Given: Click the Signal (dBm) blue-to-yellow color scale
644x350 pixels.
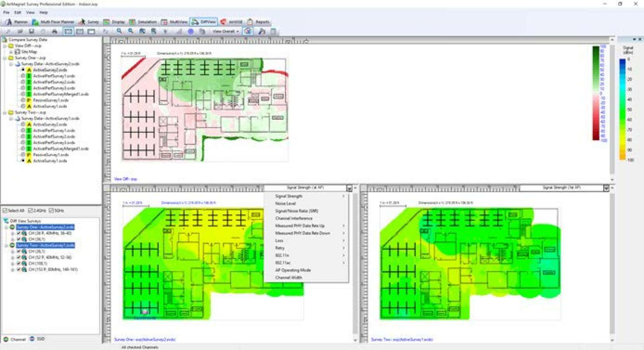Looking at the screenshot, I should [623, 109].
